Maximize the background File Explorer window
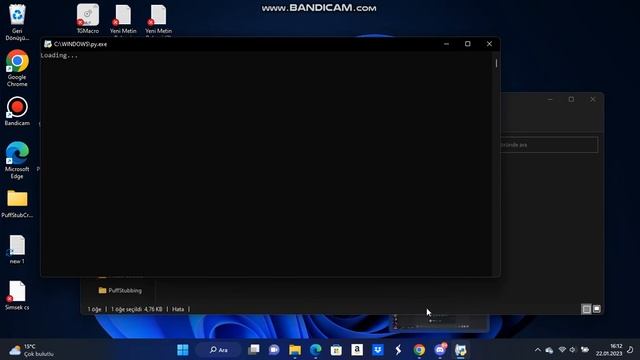 571,99
